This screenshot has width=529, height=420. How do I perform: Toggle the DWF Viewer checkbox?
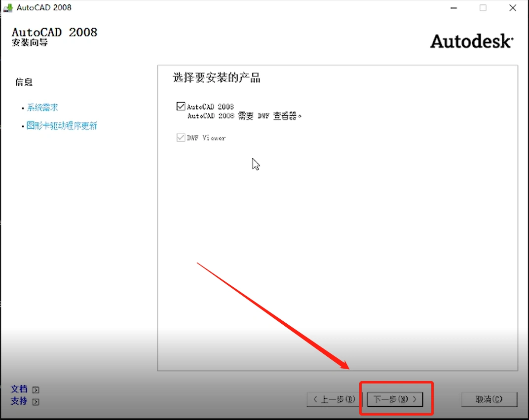181,137
